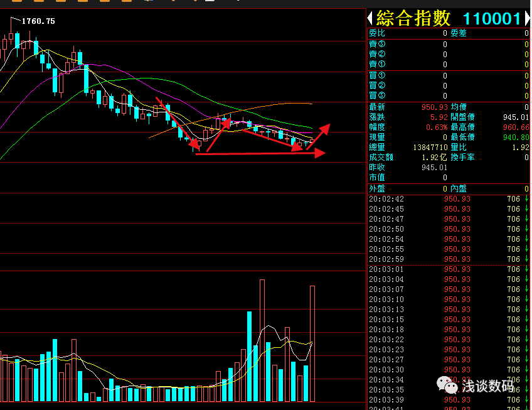
Task: Select the tick row at 20:03:35
Action: click(x=449, y=390)
